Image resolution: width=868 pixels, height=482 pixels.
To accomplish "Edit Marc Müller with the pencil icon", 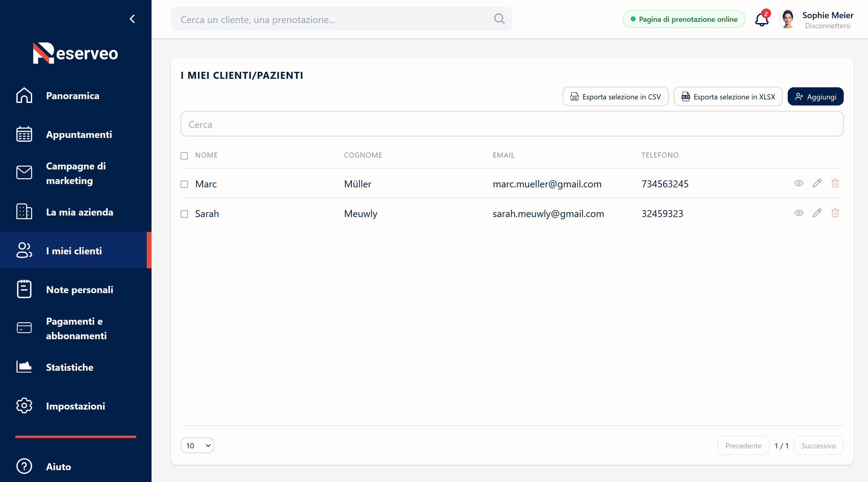I will [x=817, y=183].
